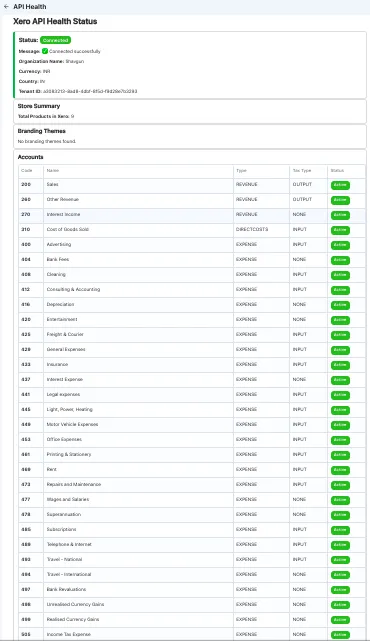Click the 'Tax Type' column header
The width and height of the screenshot is (370, 641).
click(302, 170)
